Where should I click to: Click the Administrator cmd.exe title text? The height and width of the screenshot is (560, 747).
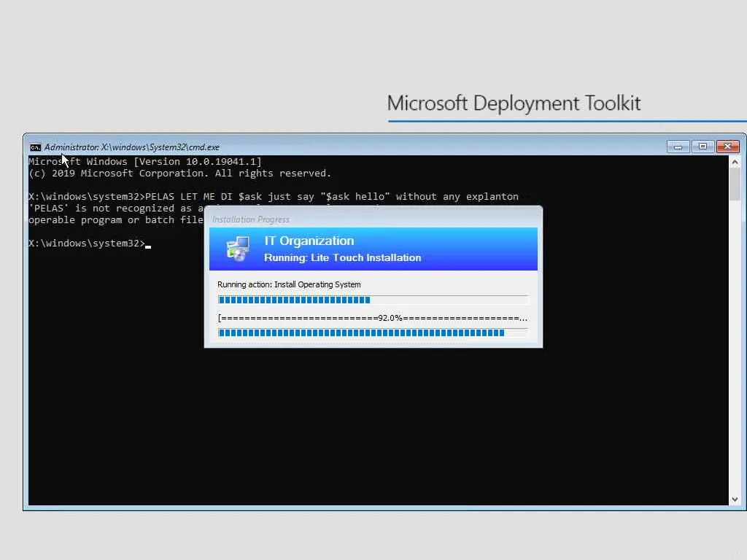pyautogui.click(x=132, y=147)
